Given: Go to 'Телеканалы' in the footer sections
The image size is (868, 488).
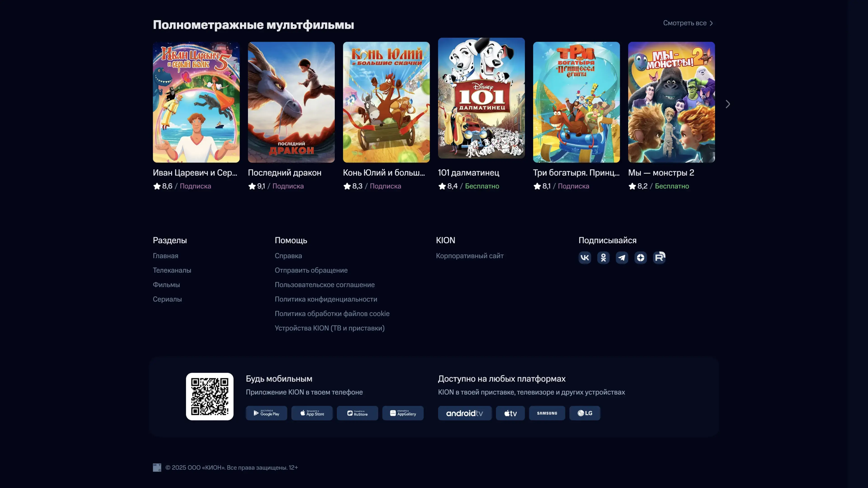Looking at the screenshot, I should pyautogui.click(x=172, y=270).
